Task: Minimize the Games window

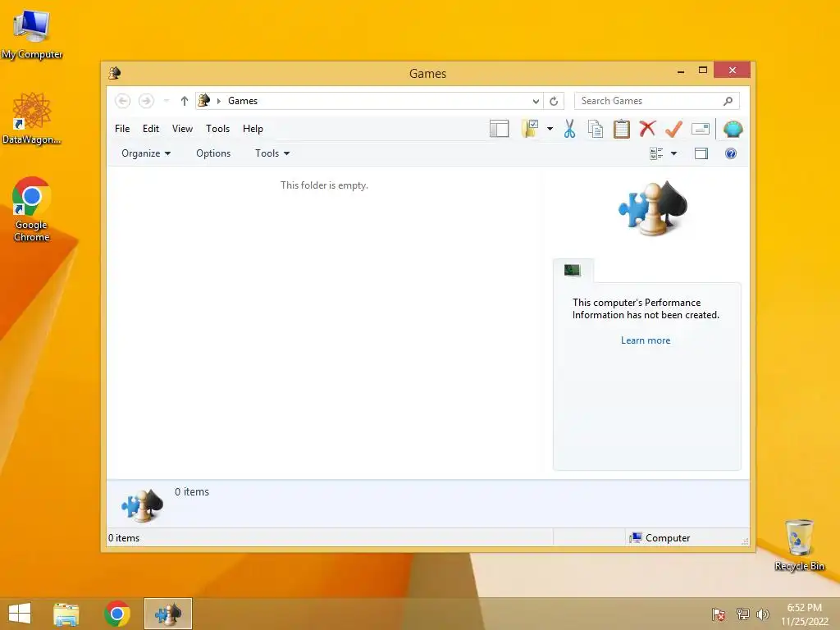Action: point(681,71)
